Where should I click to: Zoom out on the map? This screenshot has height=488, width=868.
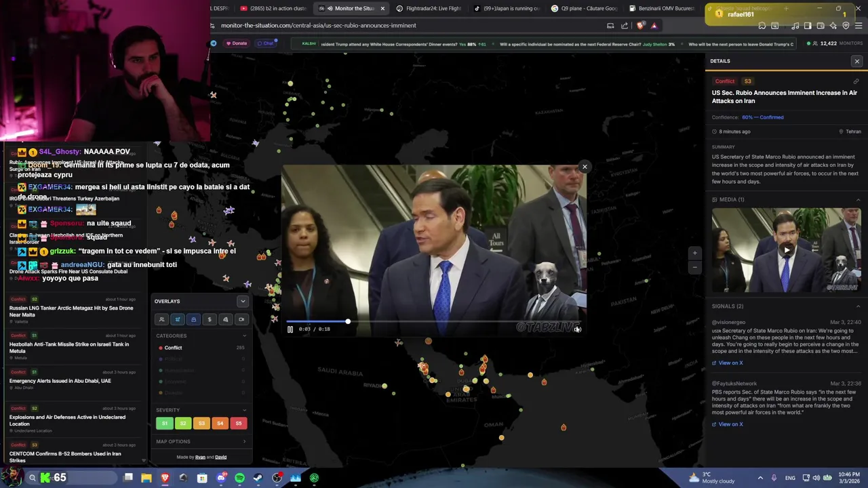coord(694,268)
